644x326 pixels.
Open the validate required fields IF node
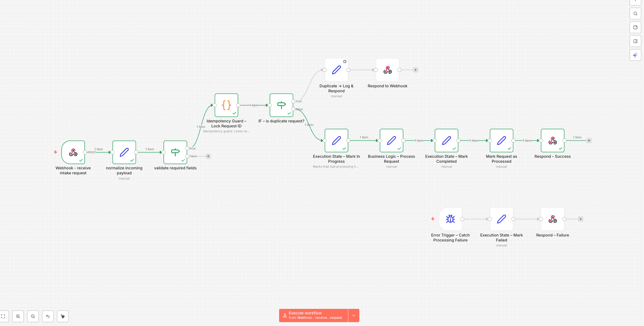pos(175,152)
